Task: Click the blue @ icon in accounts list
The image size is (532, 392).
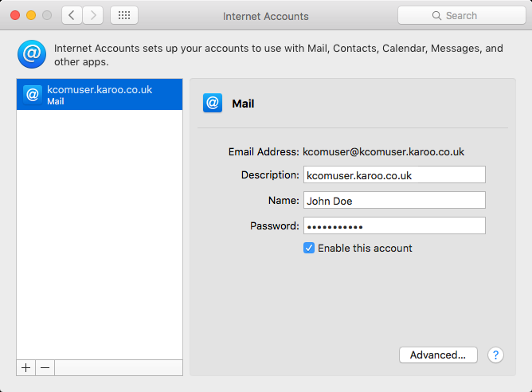Action: [33, 95]
